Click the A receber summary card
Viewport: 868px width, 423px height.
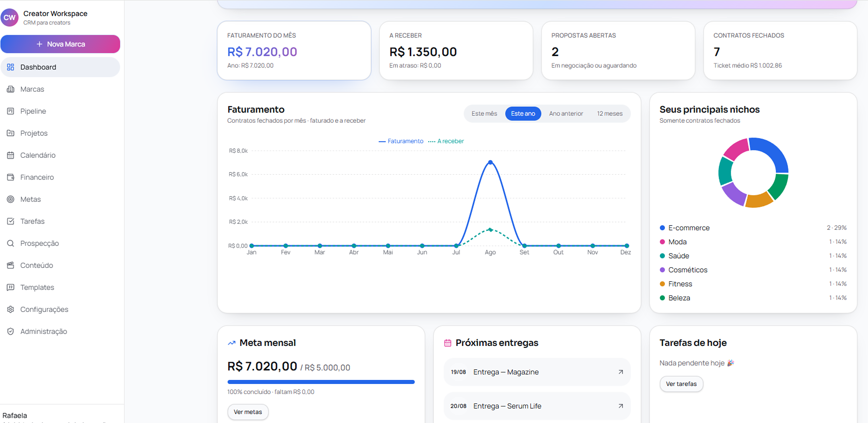[x=456, y=51]
